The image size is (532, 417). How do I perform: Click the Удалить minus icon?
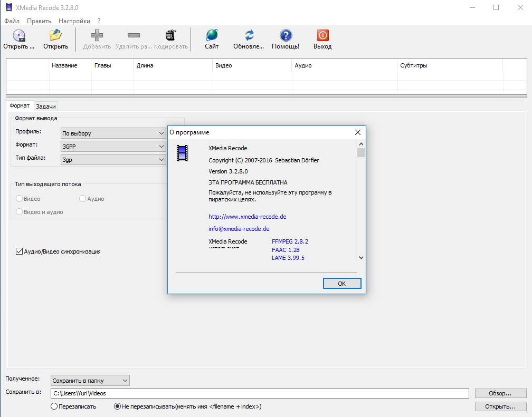click(x=134, y=35)
